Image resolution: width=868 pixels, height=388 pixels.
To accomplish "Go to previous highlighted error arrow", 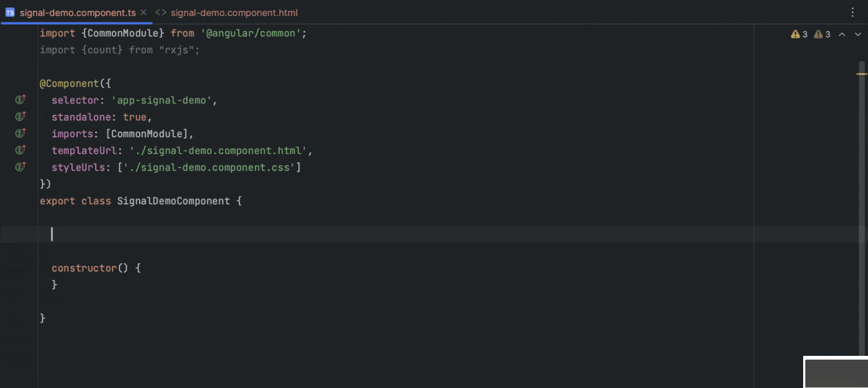I will point(842,34).
